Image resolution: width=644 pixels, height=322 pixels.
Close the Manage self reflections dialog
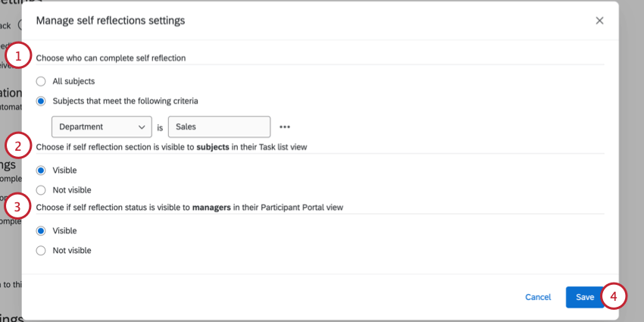click(x=599, y=20)
